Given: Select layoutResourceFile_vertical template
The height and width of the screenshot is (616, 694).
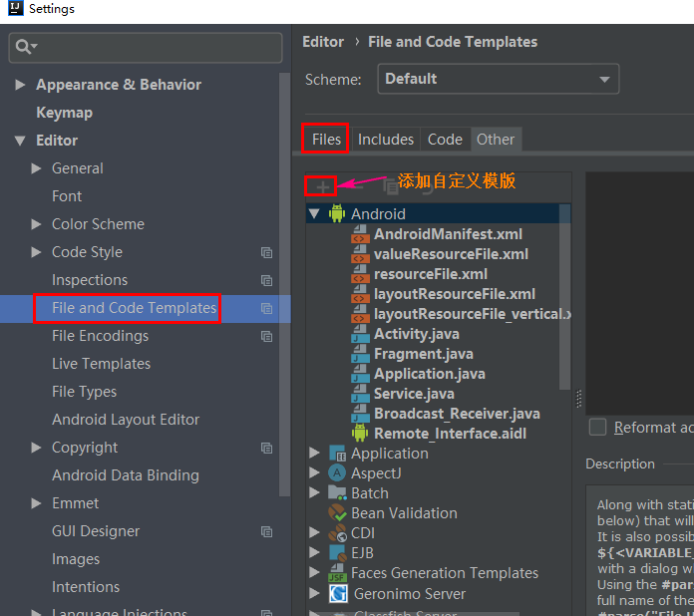Looking at the screenshot, I should (x=473, y=314).
